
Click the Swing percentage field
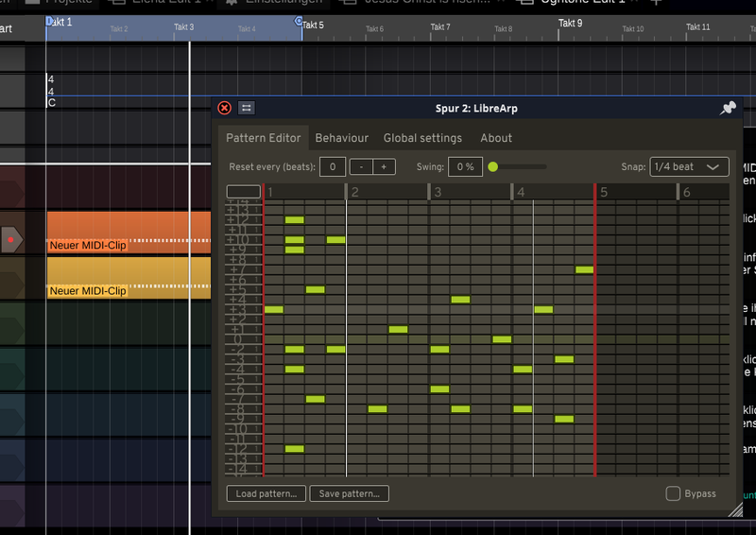pos(465,167)
